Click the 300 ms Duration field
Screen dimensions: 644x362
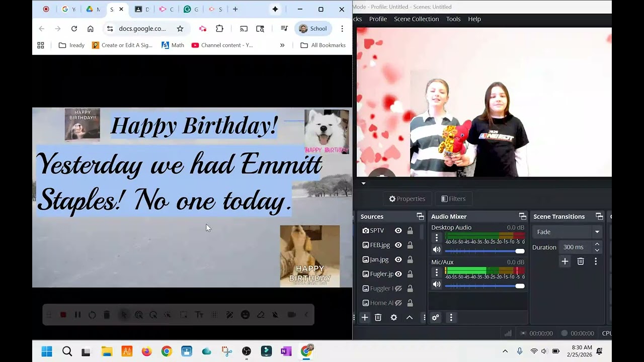576,247
